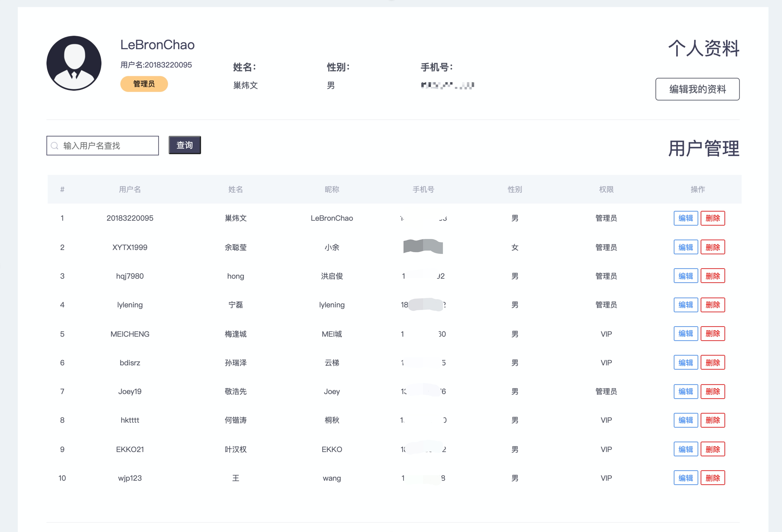
Task: Edit user bdisrz
Action: pos(686,363)
